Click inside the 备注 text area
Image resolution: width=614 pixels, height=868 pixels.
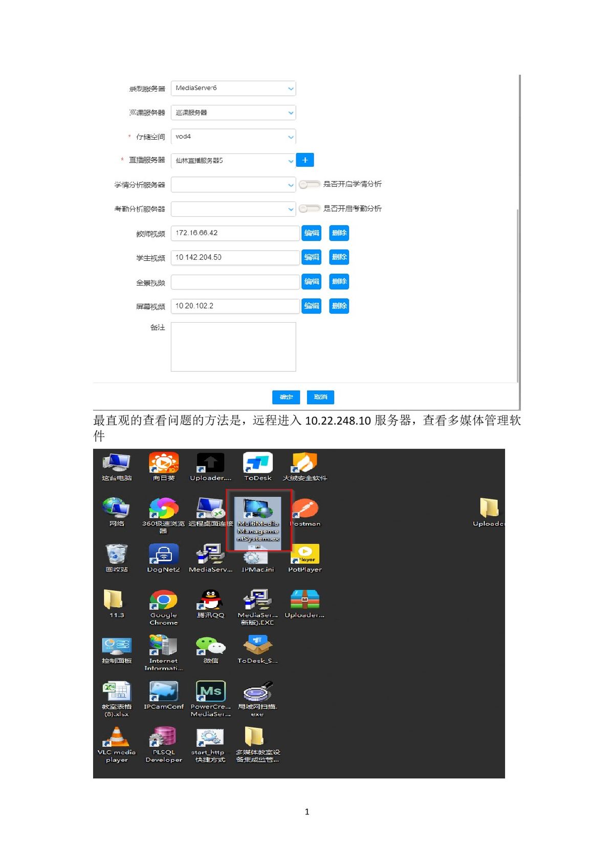[233, 347]
